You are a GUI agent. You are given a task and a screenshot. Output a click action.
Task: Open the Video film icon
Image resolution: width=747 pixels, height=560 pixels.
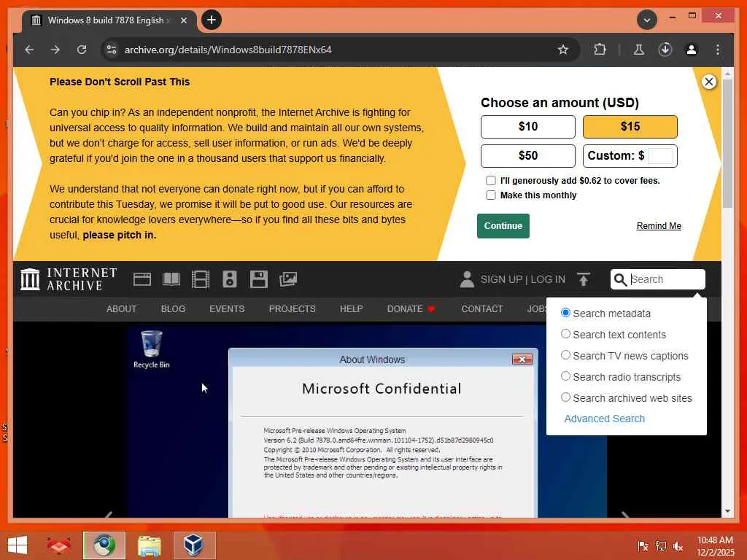pos(201,279)
